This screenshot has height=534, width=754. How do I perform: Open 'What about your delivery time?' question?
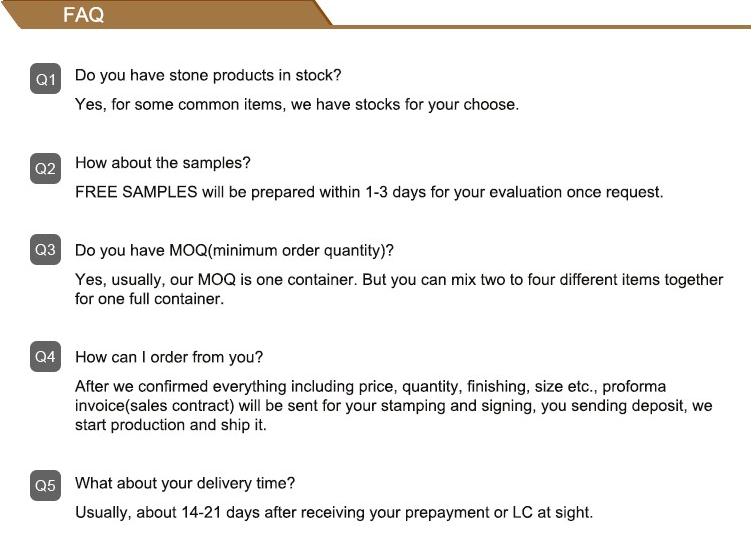(185, 483)
